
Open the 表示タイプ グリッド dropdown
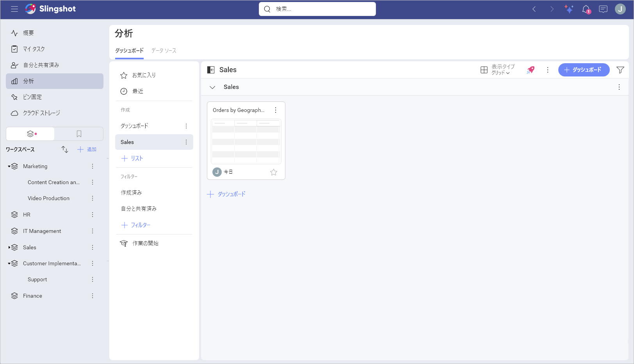point(498,70)
